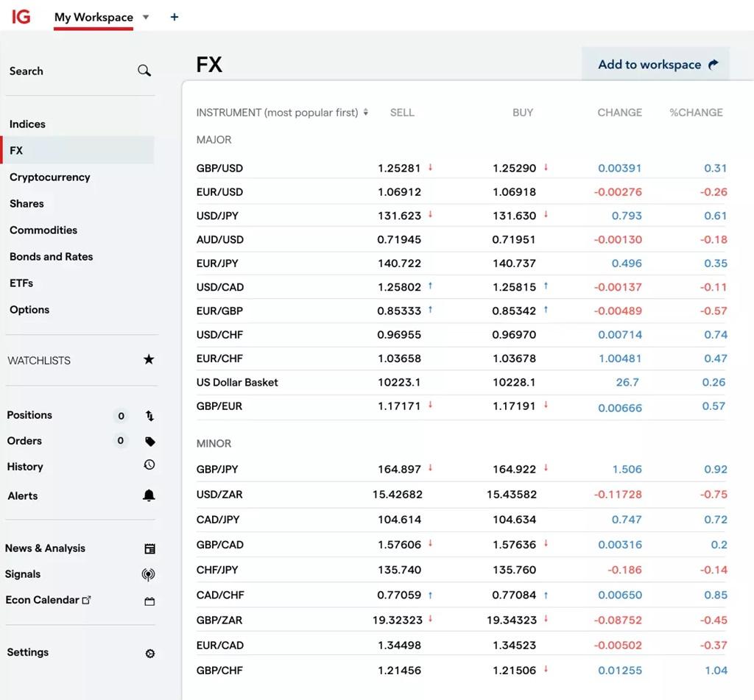
Task: Click the Signals broadcast icon
Action: [149, 575]
